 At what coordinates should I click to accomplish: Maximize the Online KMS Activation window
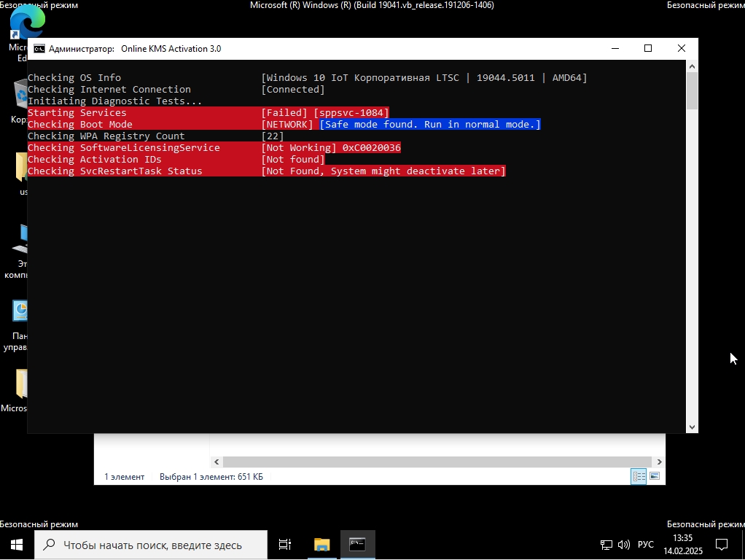click(x=648, y=48)
